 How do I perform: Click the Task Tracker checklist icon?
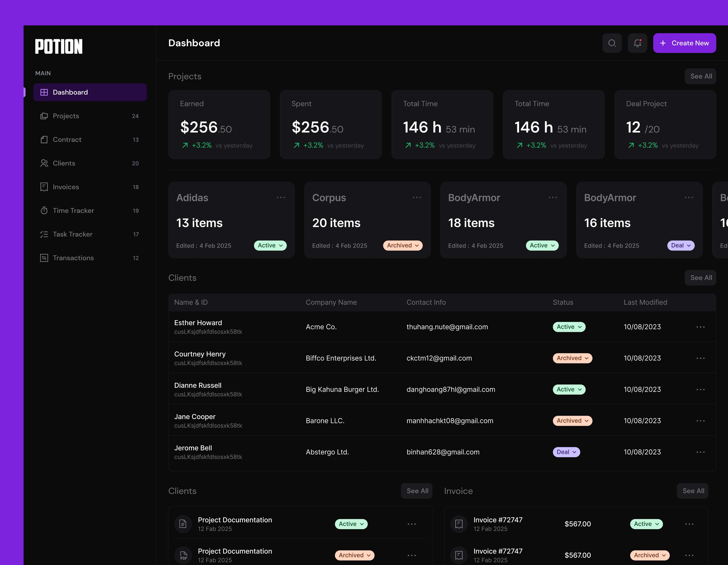pos(44,234)
